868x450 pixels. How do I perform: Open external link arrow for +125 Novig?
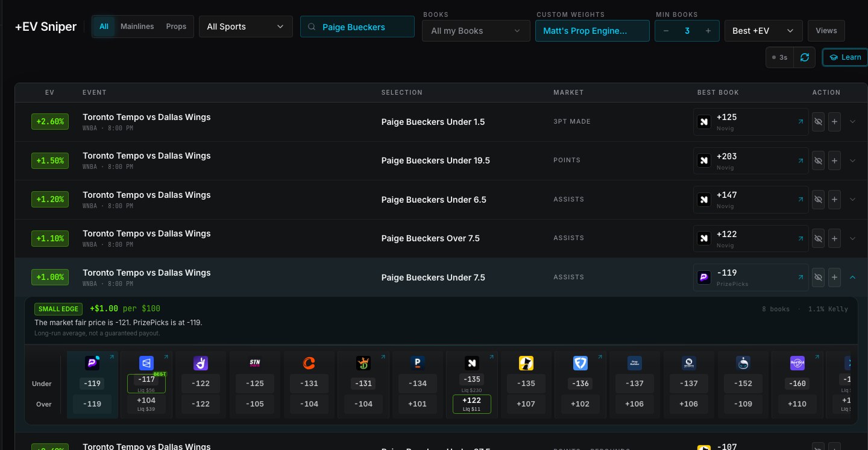pyautogui.click(x=800, y=121)
